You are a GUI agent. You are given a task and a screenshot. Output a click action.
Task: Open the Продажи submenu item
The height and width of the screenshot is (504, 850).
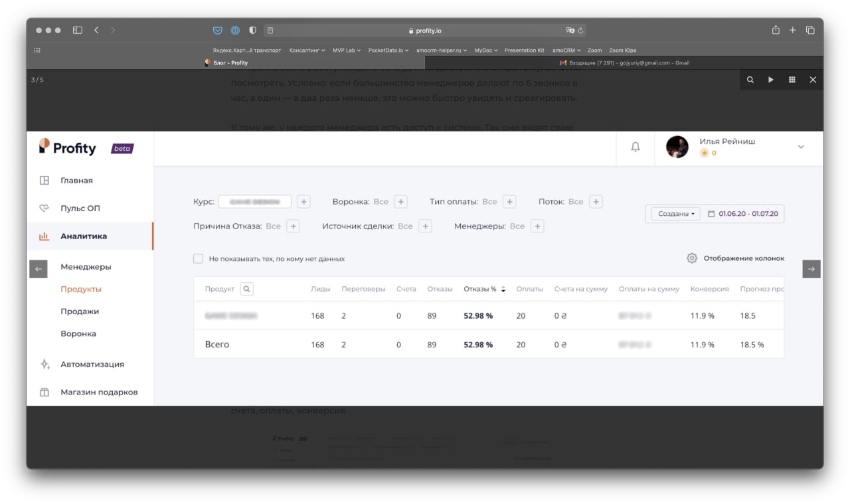[80, 311]
